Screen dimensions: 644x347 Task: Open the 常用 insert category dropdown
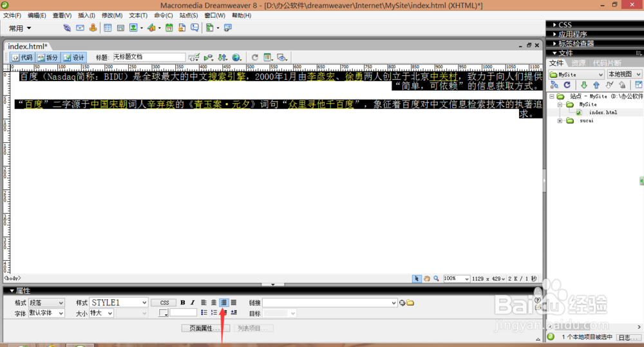pyautogui.click(x=20, y=28)
